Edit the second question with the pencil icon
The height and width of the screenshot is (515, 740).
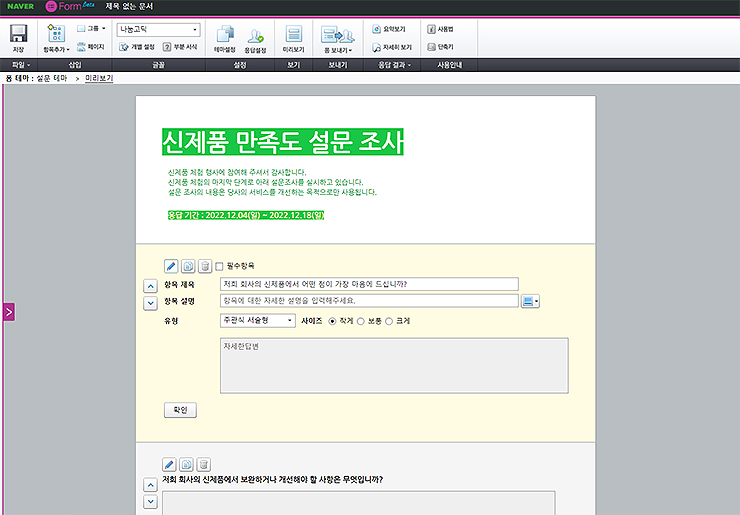(169, 465)
